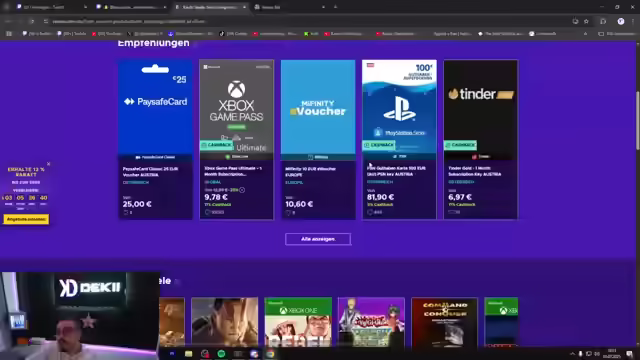Bookmark page with the star icon
Viewport: 640px width, 360px height.
click(x=586, y=21)
